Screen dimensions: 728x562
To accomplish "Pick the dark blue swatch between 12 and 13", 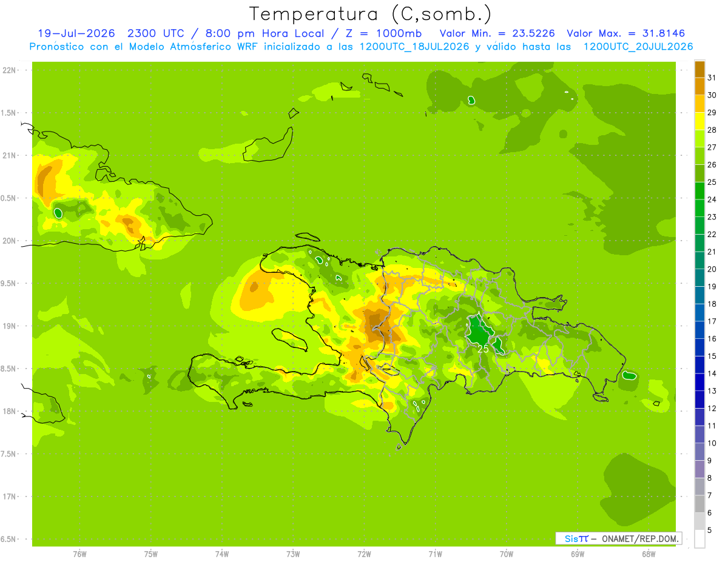I will click(699, 400).
